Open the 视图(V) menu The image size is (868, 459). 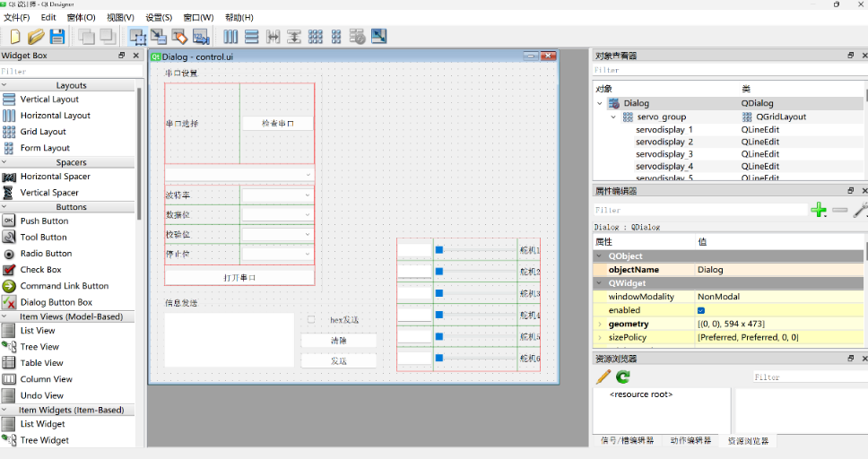[x=120, y=18]
